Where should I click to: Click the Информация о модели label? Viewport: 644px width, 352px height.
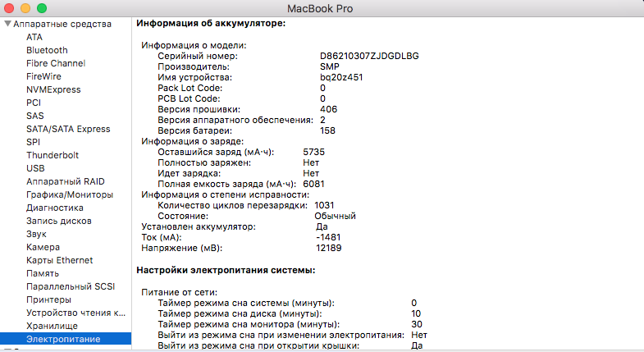click(x=194, y=45)
